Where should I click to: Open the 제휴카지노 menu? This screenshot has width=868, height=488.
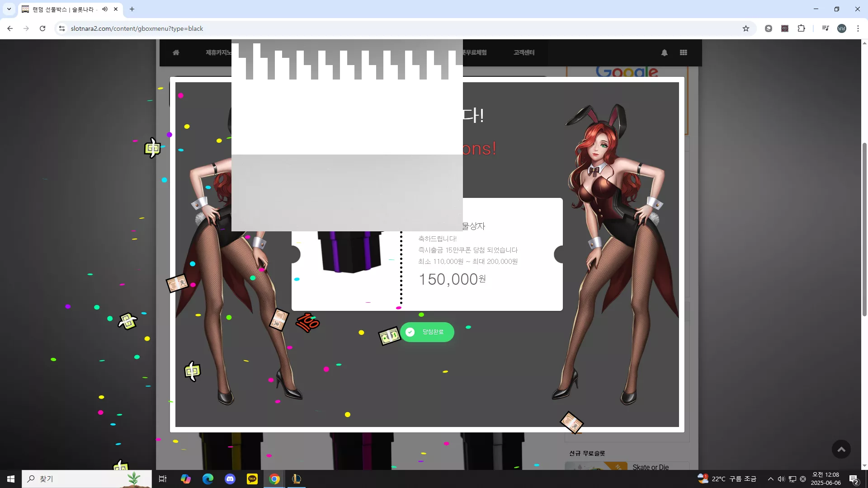click(218, 52)
